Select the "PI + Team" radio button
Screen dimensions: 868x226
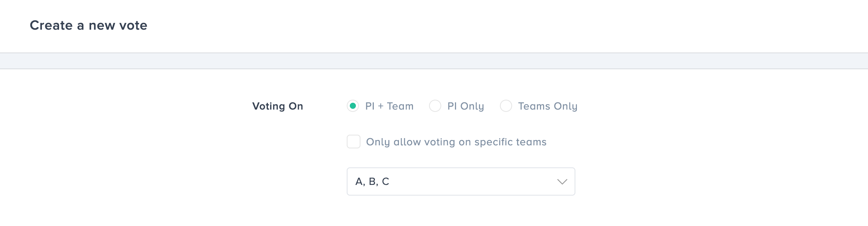(x=353, y=106)
